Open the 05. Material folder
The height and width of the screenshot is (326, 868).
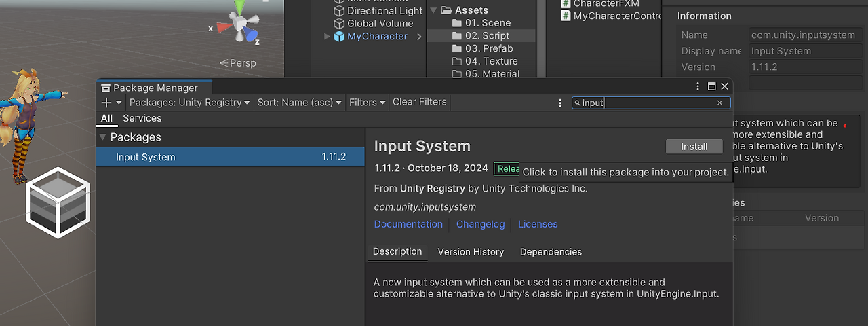[x=492, y=74]
